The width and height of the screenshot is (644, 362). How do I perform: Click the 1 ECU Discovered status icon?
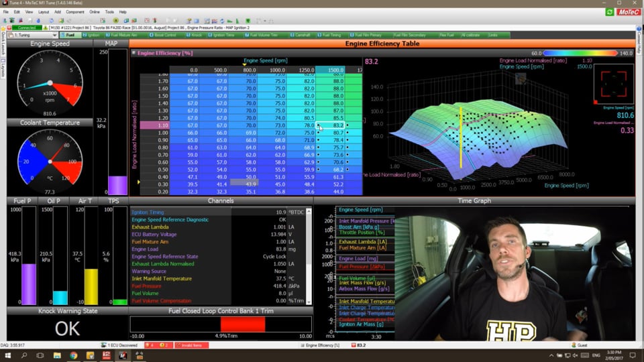103,345
